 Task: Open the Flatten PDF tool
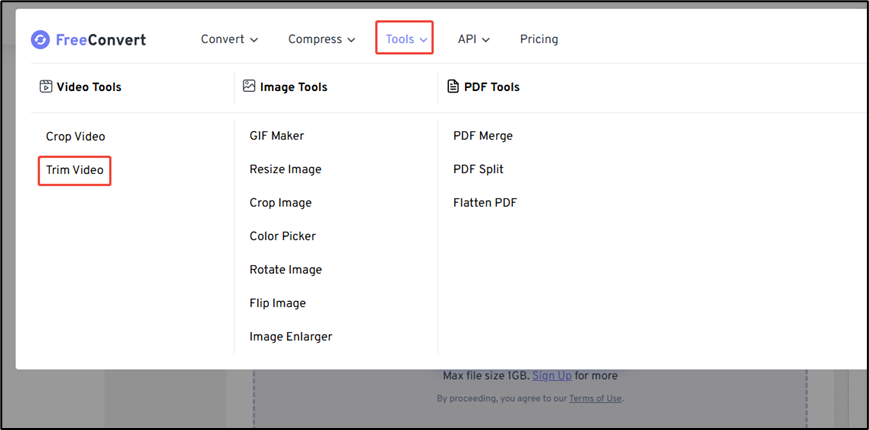(x=485, y=203)
